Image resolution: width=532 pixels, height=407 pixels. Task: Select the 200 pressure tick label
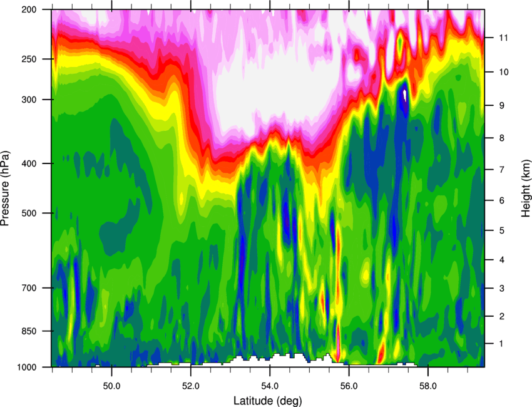click(29, 9)
